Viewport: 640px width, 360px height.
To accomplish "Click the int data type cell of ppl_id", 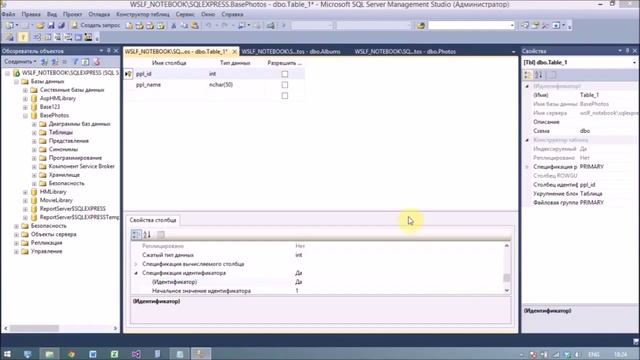I will (235, 74).
